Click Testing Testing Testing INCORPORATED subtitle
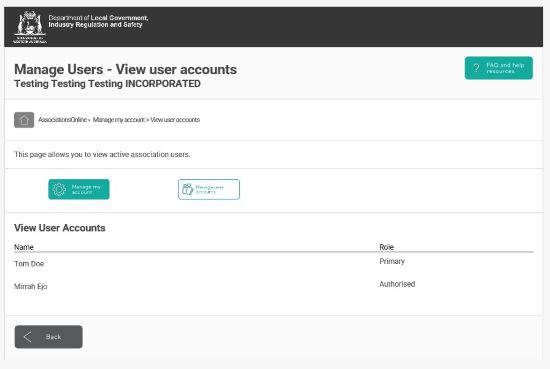The width and height of the screenshot is (550, 369). pyautogui.click(x=107, y=84)
